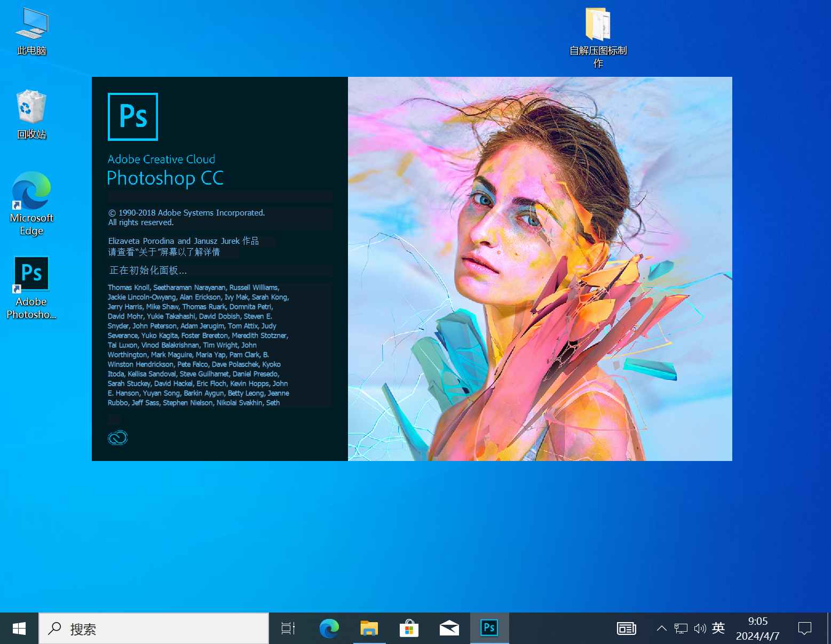Image resolution: width=831 pixels, height=644 pixels.
Task: Open the Windows Start menu
Action: [19, 629]
